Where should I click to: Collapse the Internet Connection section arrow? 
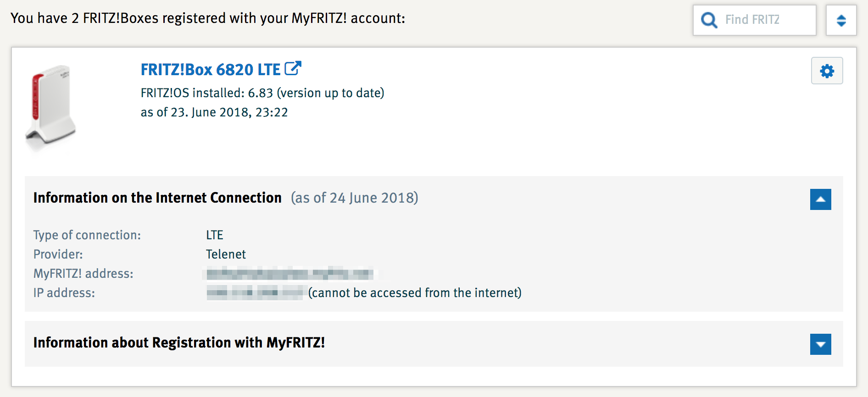click(x=820, y=199)
